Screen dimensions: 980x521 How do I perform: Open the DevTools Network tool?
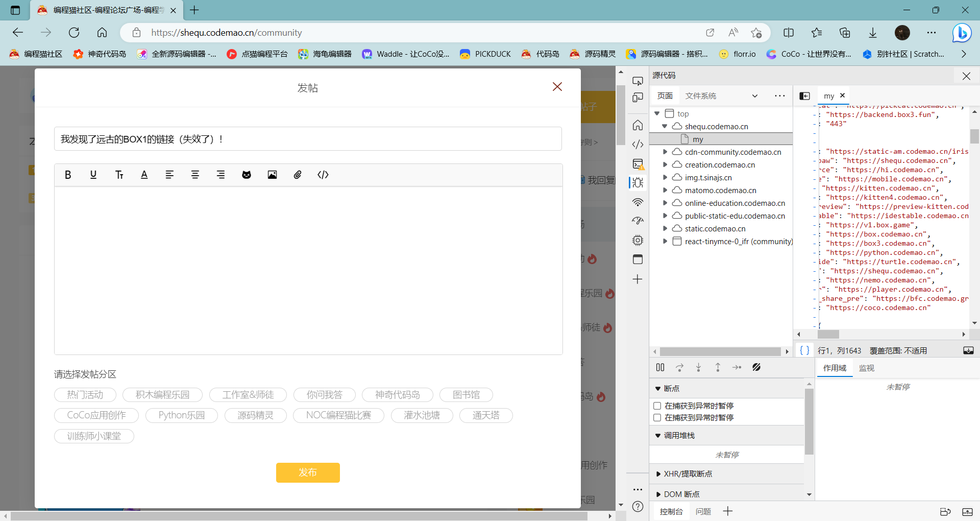638,202
